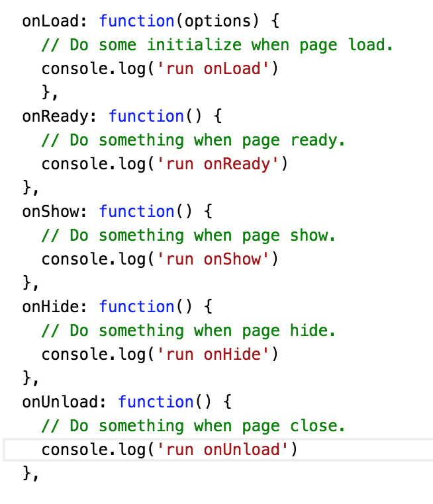Click console.log before 'run onShow'
This screenshot has width=433, height=504.
(x=93, y=260)
